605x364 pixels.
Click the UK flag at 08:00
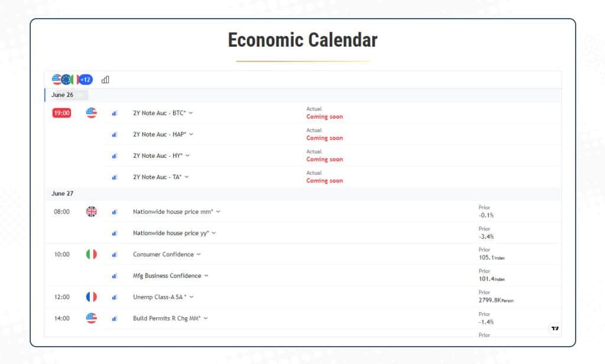coord(92,212)
